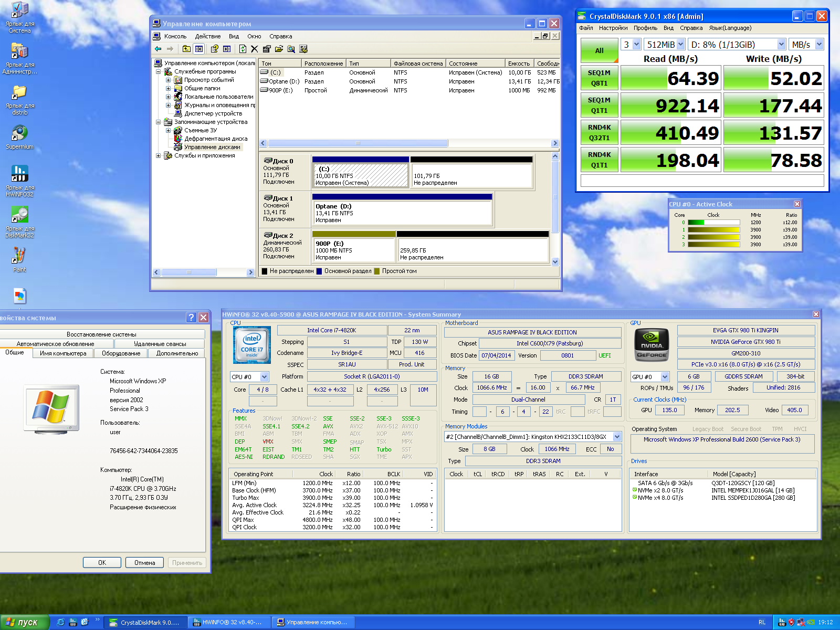The height and width of the screenshot is (630, 840).
Task: Open the Действие menu in Computer Management
Action: [x=207, y=36]
